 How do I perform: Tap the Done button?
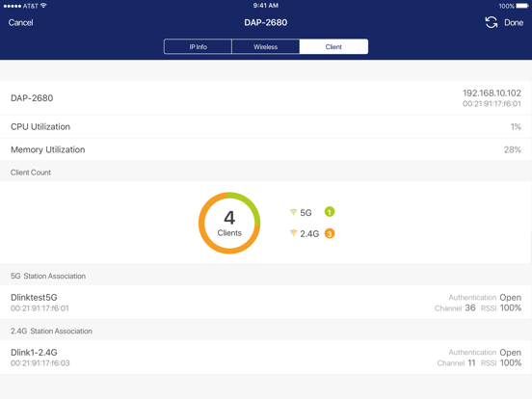[514, 23]
